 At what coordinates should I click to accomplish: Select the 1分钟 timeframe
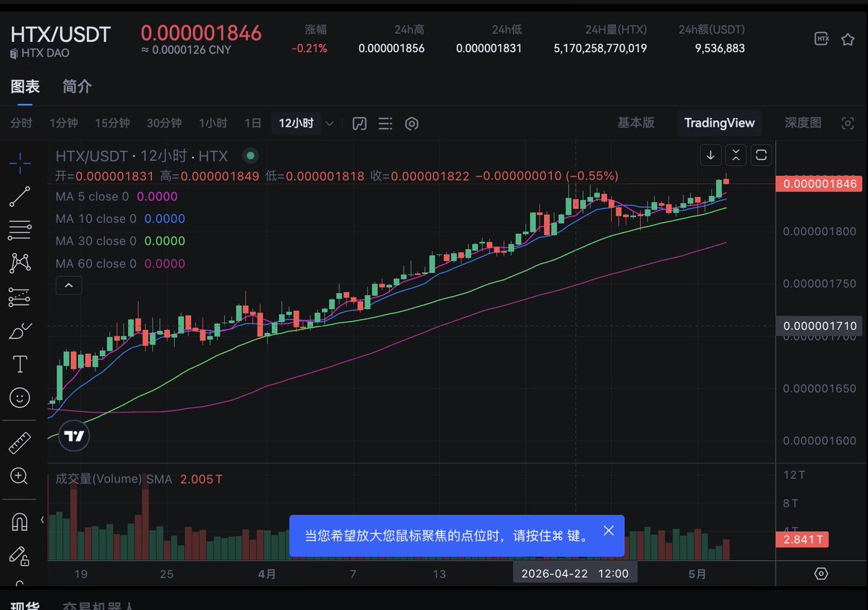pos(64,123)
